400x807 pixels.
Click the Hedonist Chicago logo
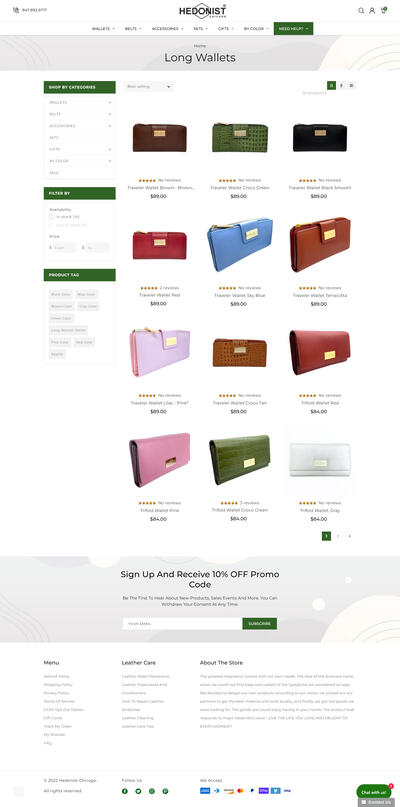pos(202,10)
